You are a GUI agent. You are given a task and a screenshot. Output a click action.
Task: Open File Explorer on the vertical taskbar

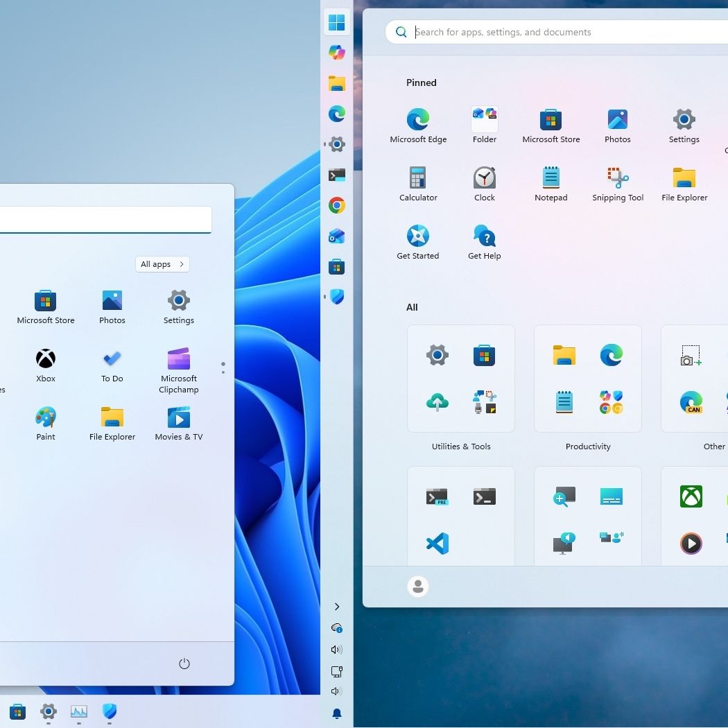[336, 83]
